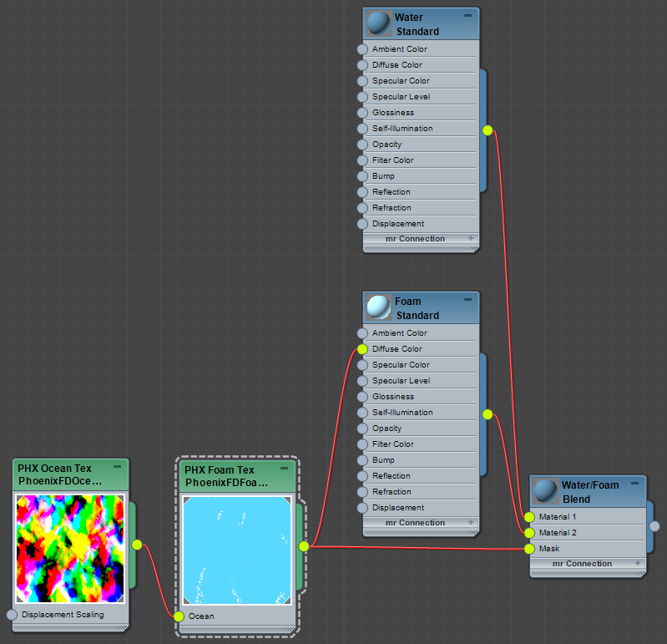Click the Water node Reflection input socket
The image size is (667, 644).
(362, 192)
